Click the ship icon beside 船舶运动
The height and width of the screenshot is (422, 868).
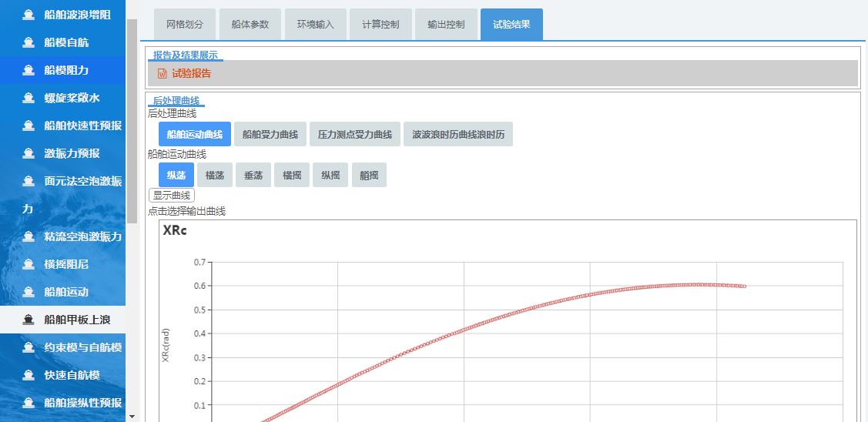(28, 292)
